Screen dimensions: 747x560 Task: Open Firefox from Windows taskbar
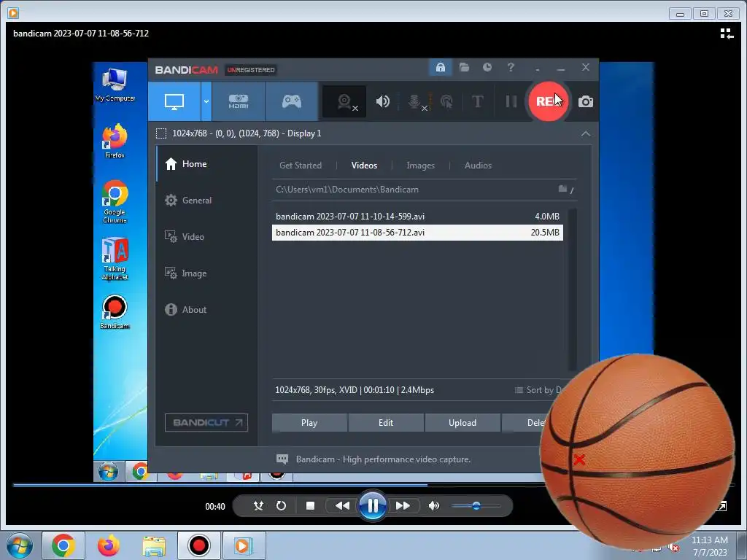[108, 545]
